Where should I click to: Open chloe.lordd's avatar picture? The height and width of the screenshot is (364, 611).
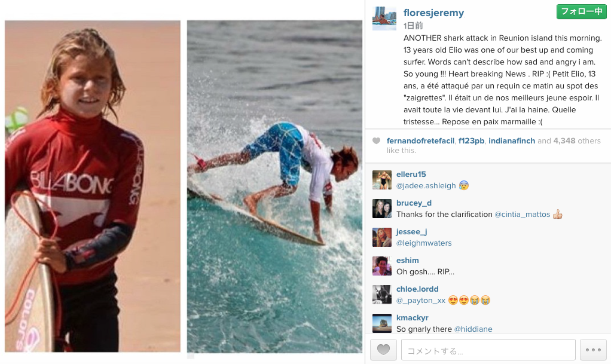coord(382,295)
